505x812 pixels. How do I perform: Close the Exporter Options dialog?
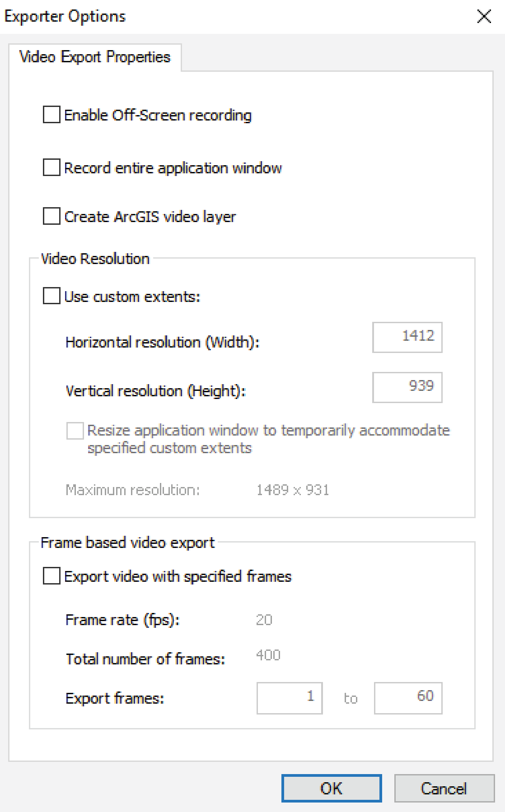point(484,17)
